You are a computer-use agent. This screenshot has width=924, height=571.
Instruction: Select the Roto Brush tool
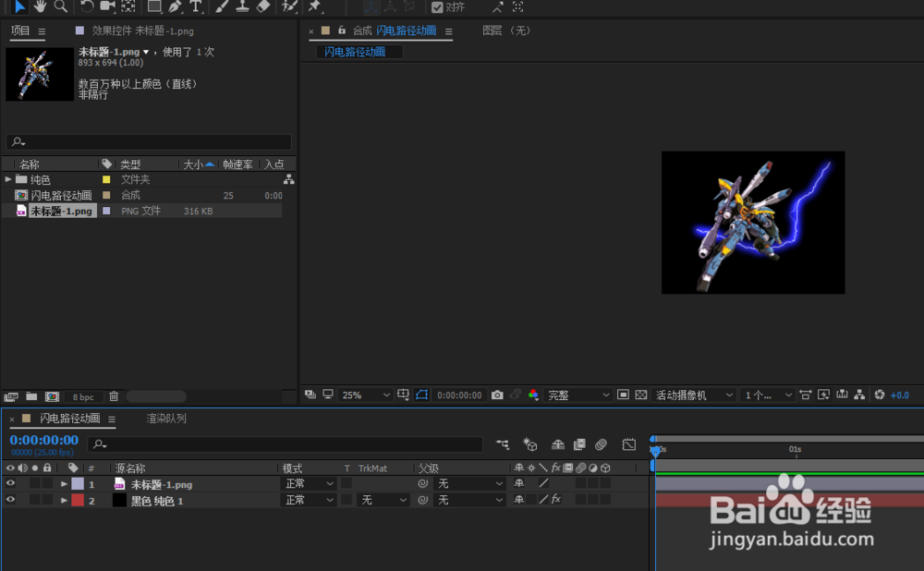point(289,6)
